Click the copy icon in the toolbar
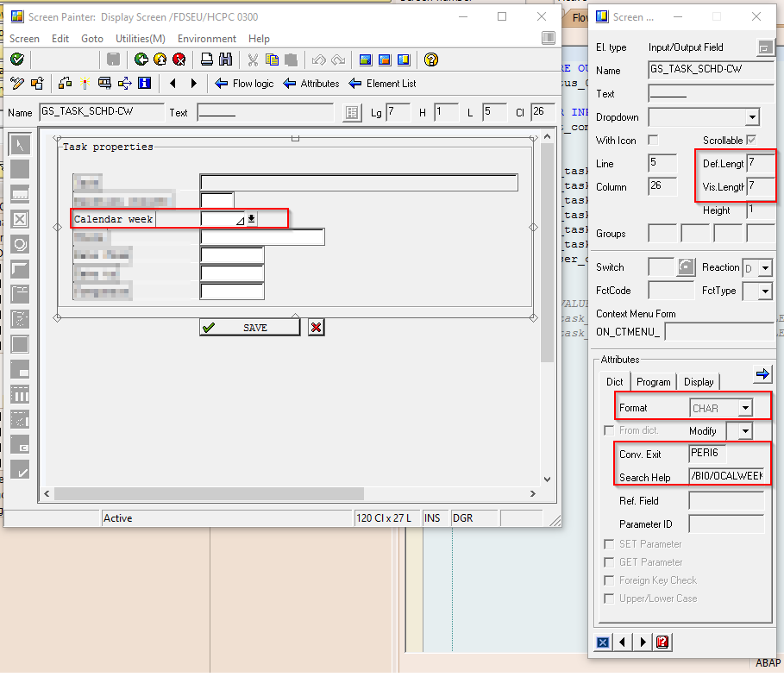The image size is (784, 677). (x=270, y=60)
